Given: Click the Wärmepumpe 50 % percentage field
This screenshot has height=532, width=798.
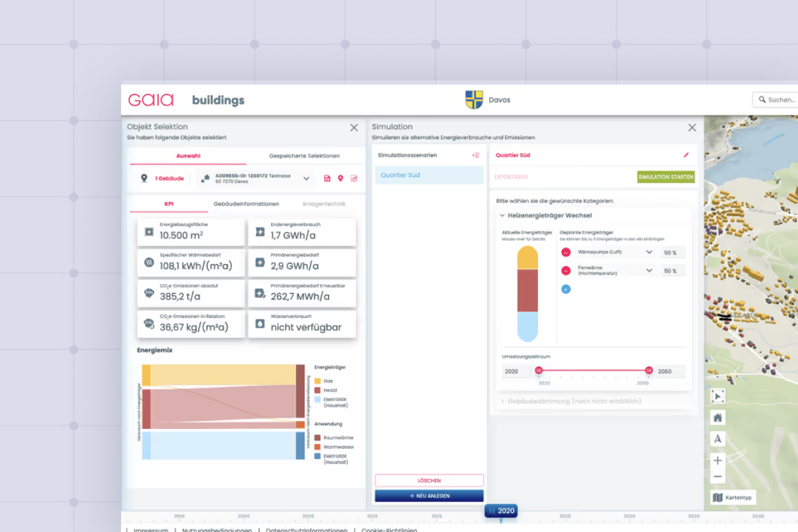Looking at the screenshot, I should click(673, 253).
